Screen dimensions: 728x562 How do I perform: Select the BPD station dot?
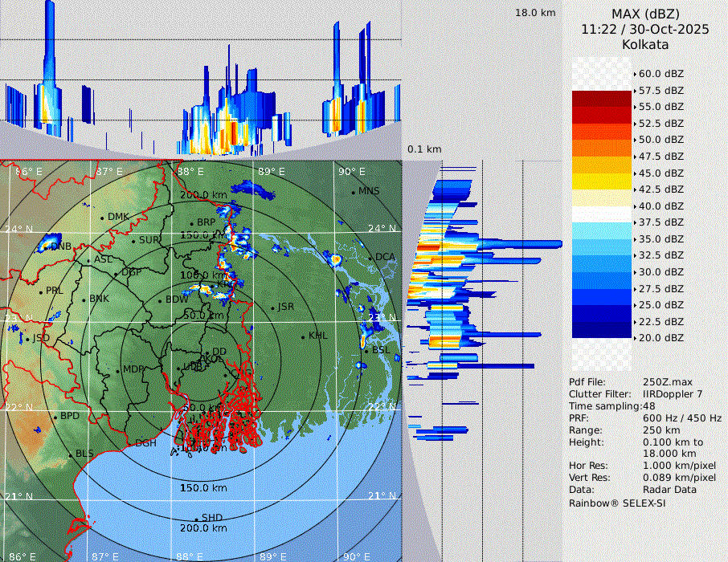pos(55,417)
